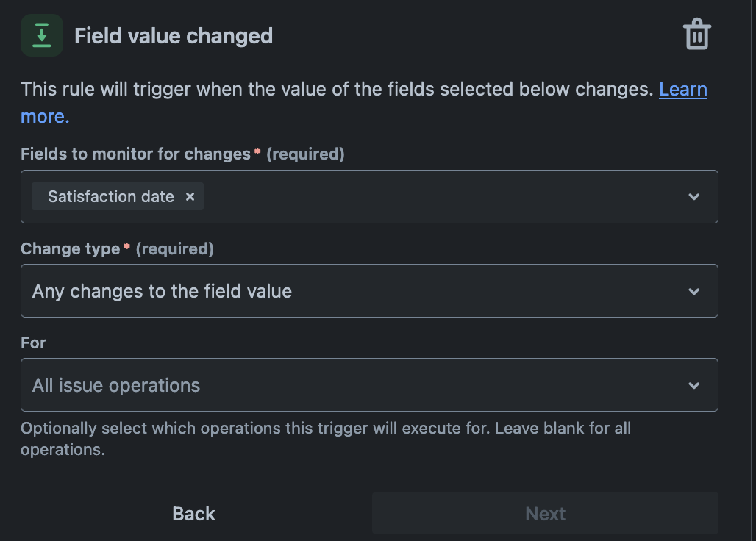Click the 'Change type' field label
Viewport: 756px width, 541px height.
pyautogui.click(x=70, y=248)
